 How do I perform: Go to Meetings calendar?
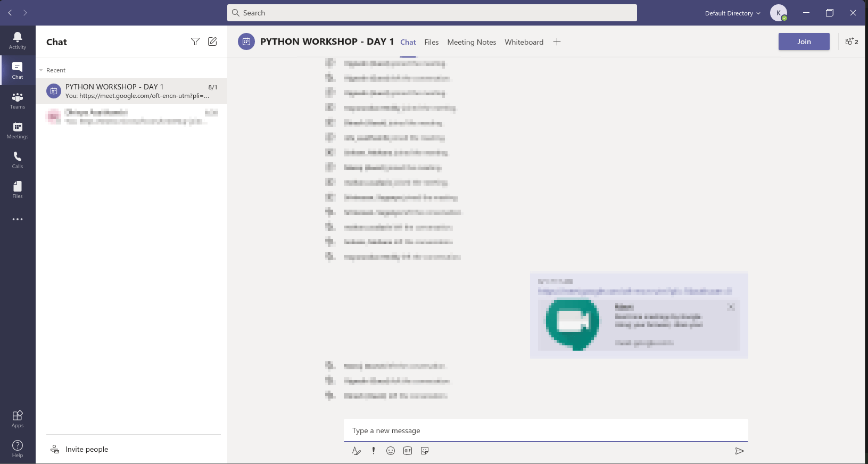coord(18,130)
